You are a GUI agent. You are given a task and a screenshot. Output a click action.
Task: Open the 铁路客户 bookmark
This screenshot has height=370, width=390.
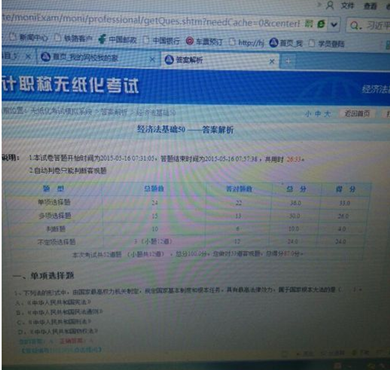click(73, 38)
